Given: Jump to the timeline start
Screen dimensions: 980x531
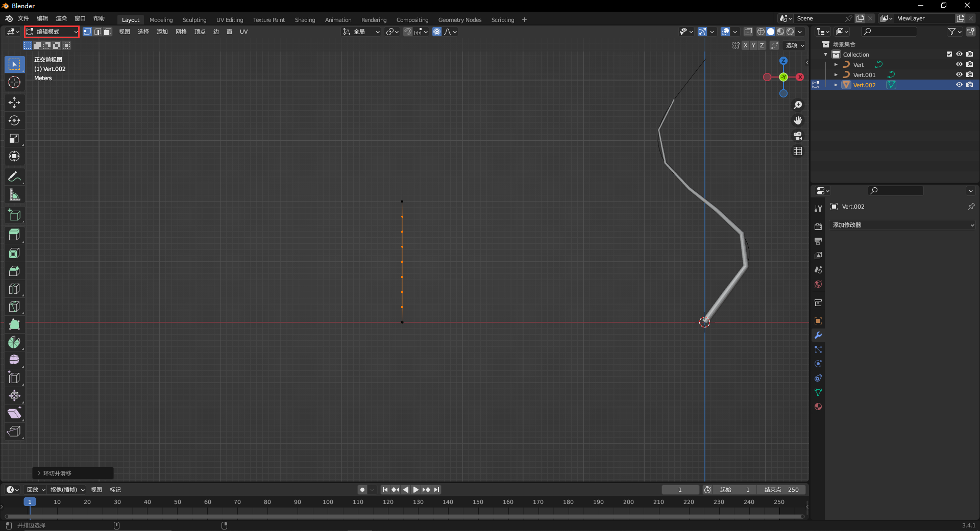Looking at the screenshot, I should click(385, 490).
